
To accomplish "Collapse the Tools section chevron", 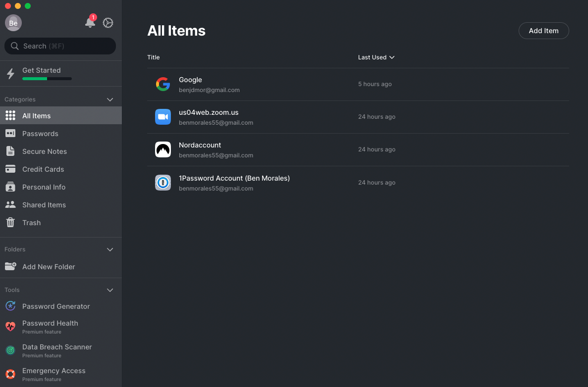I will (x=110, y=290).
